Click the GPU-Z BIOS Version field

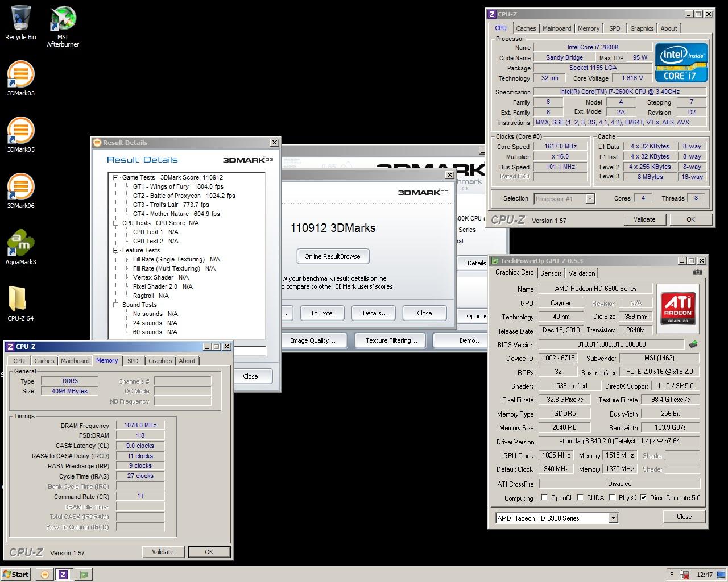pyautogui.click(x=611, y=344)
